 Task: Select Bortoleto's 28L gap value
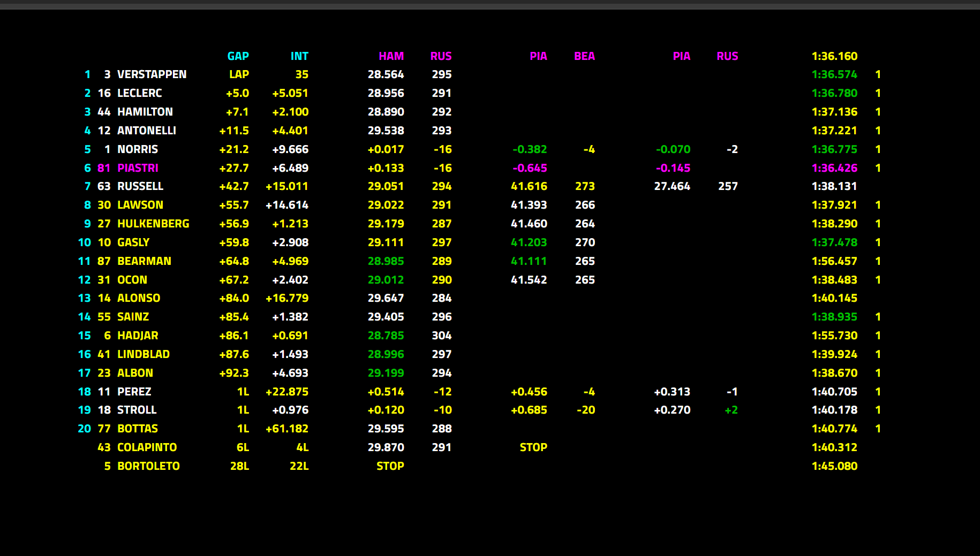239,466
